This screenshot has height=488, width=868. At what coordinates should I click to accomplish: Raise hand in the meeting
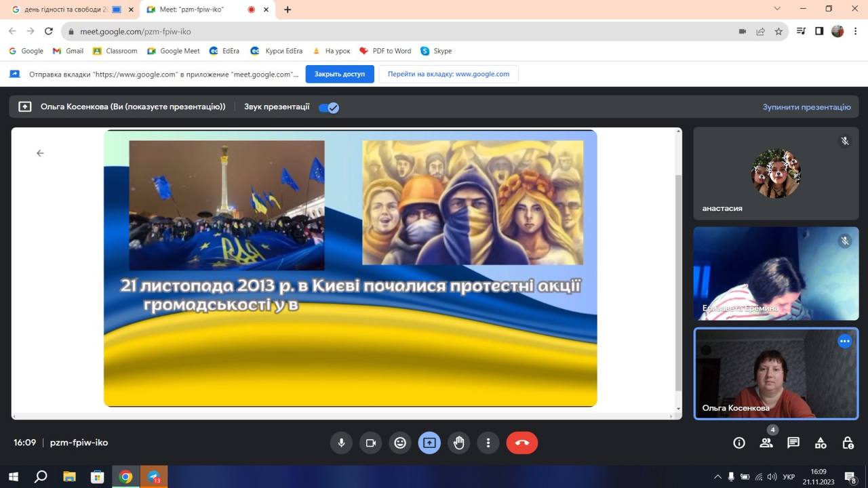459,443
